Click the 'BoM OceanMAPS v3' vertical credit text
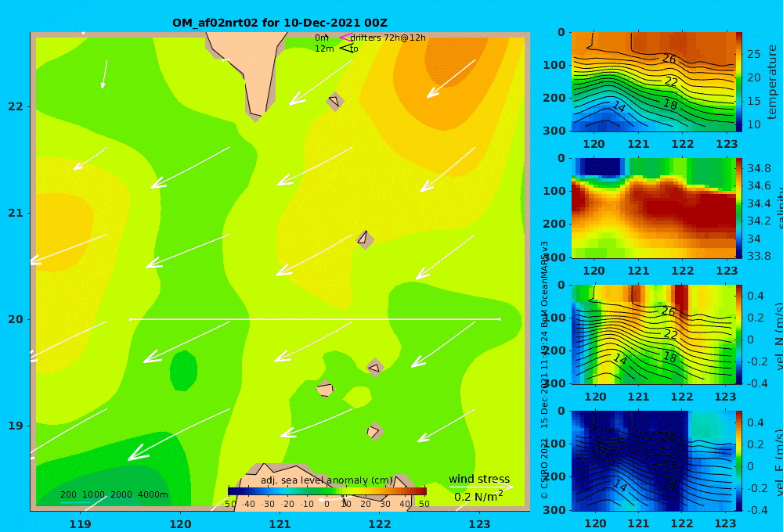Screen dimensions: 783x532 point(544,283)
